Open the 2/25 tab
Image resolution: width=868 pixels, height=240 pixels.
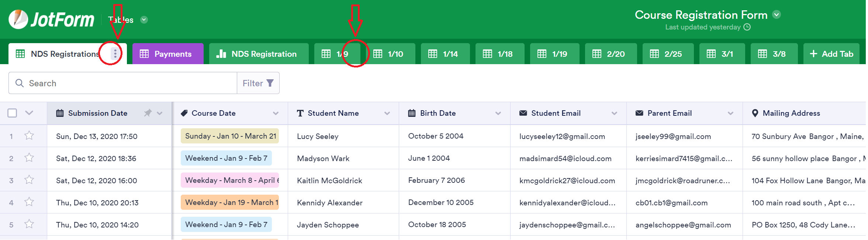tap(668, 53)
